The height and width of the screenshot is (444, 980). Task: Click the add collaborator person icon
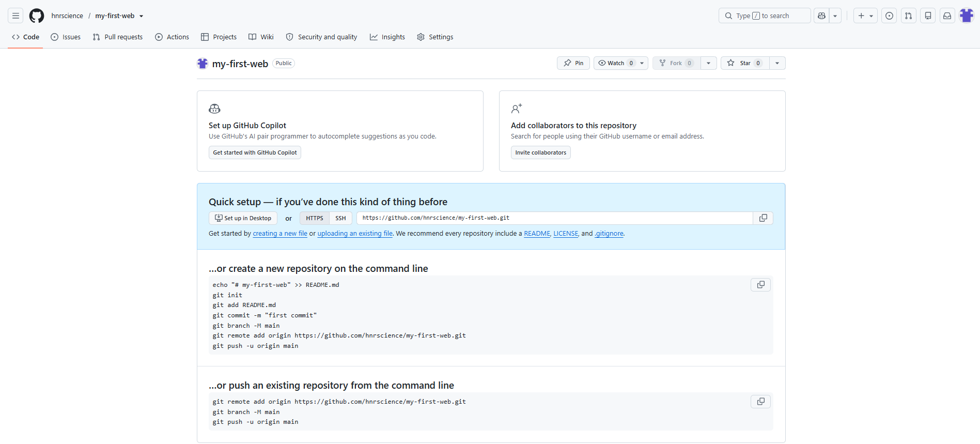517,109
